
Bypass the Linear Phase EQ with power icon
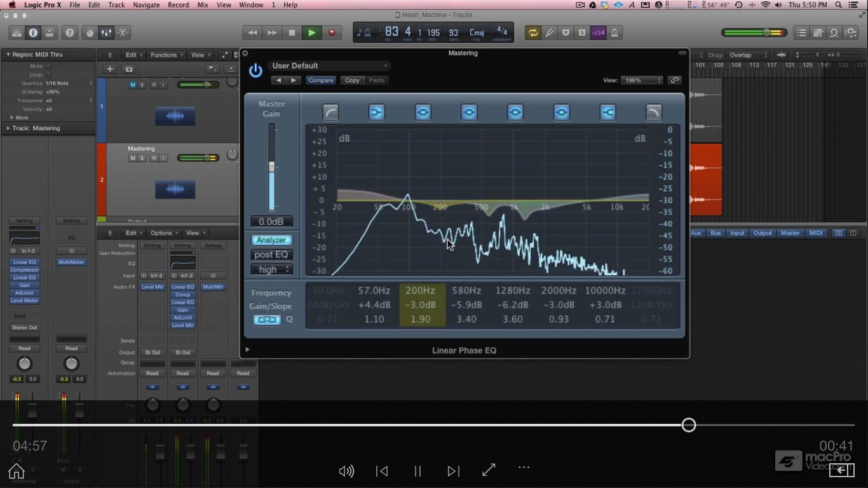pyautogui.click(x=255, y=71)
